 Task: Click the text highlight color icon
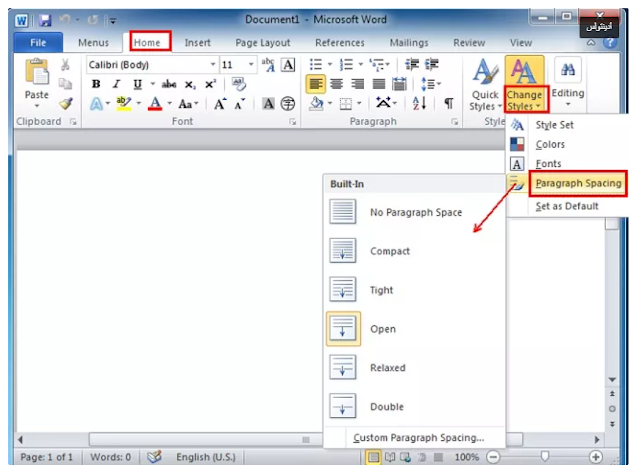(x=123, y=104)
